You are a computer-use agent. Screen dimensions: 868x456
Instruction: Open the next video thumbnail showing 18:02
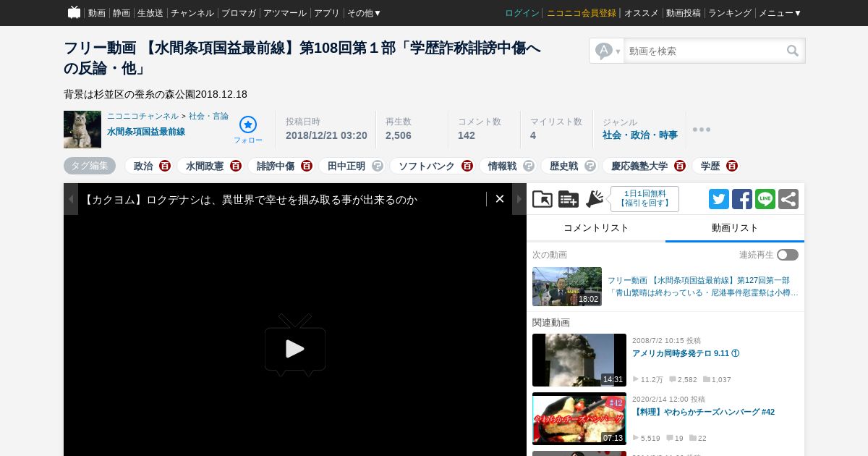coord(567,287)
